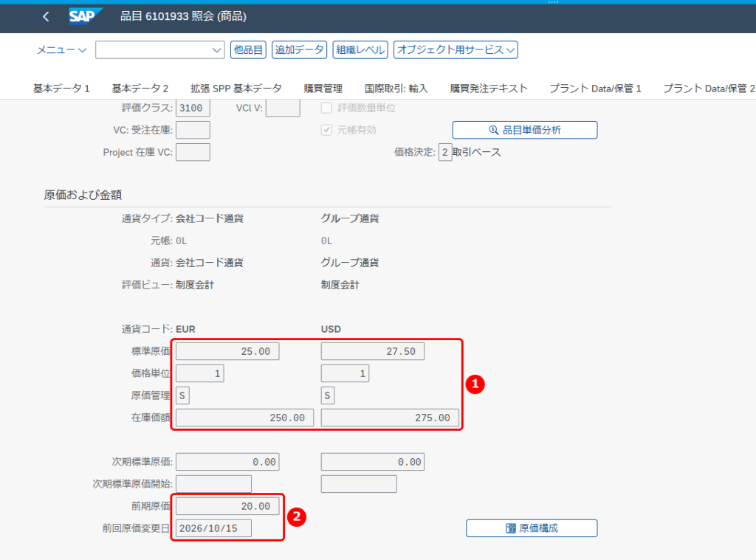The width and height of the screenshot is (756, 560).
Task: Open the 購買管理 tab
Action: coord(323,89)
